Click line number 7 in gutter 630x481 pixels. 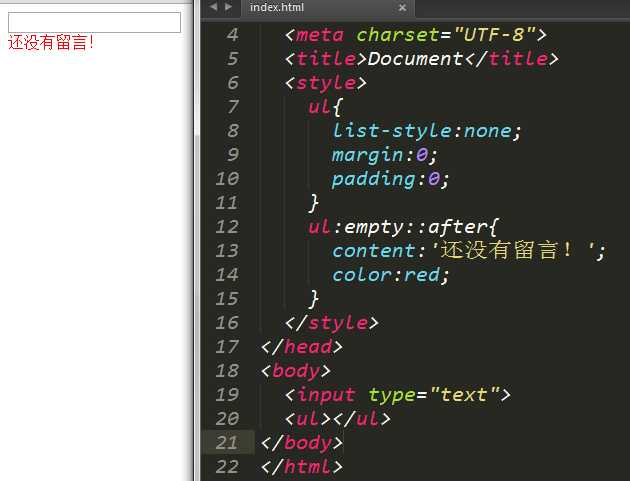[232, 107]
